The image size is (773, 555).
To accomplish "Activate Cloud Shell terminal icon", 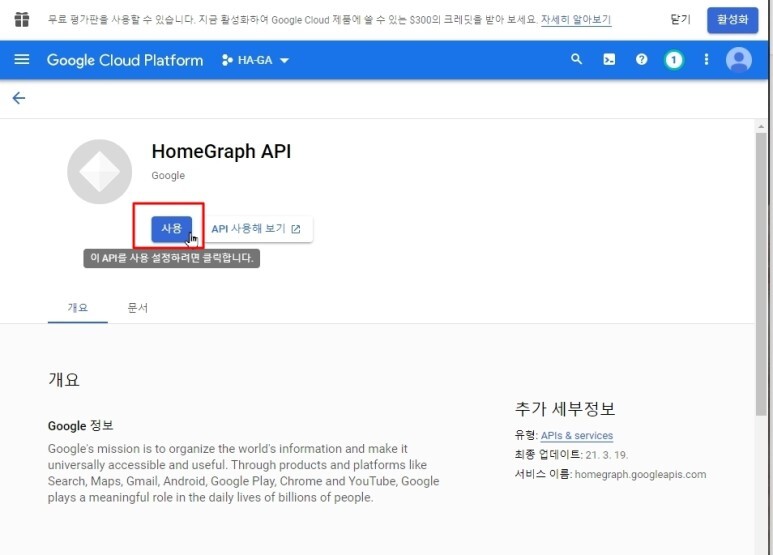I will (609, 60).
